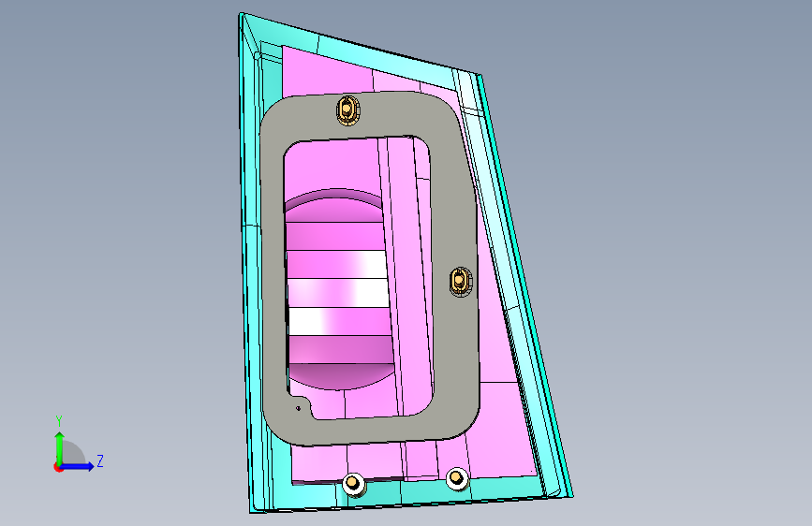Select the green Y axis arrow of triad
812x526 pixels.
coord(60,447)
